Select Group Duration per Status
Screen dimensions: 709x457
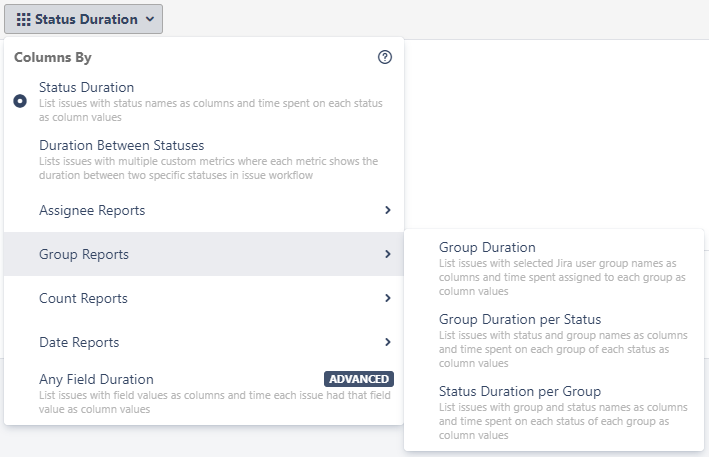[520, 319]
